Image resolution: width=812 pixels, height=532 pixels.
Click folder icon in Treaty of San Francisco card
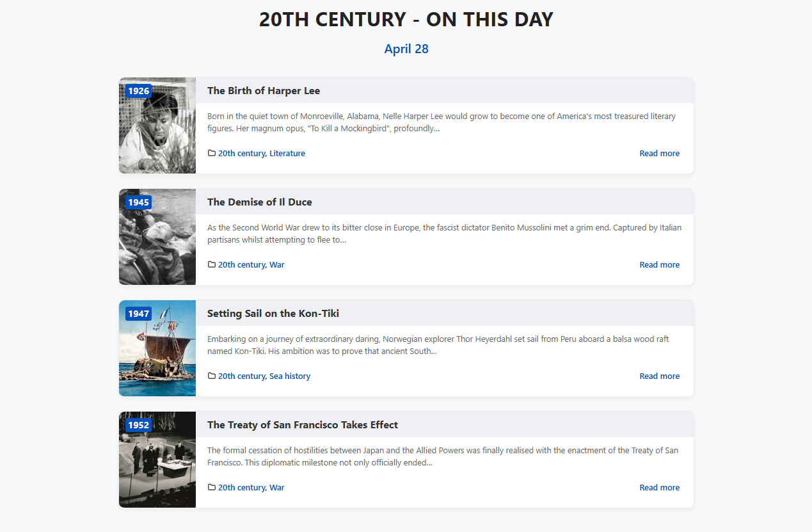[x=212, y=487]
